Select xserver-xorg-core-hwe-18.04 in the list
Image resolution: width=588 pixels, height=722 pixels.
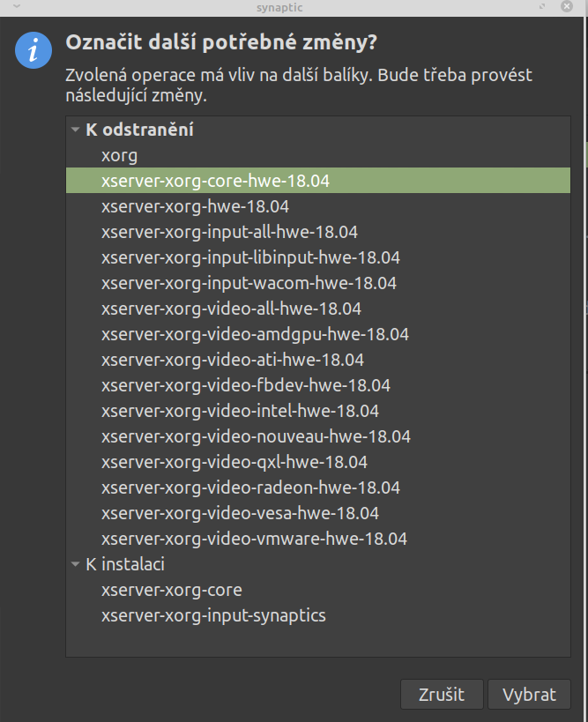(215, 181)
